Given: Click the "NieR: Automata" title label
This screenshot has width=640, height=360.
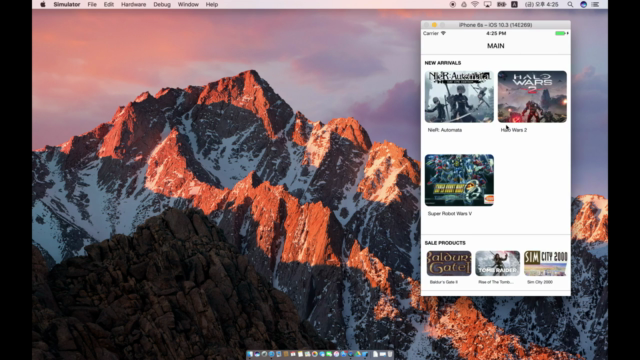Looking at the screenshot, I should 445,130.
